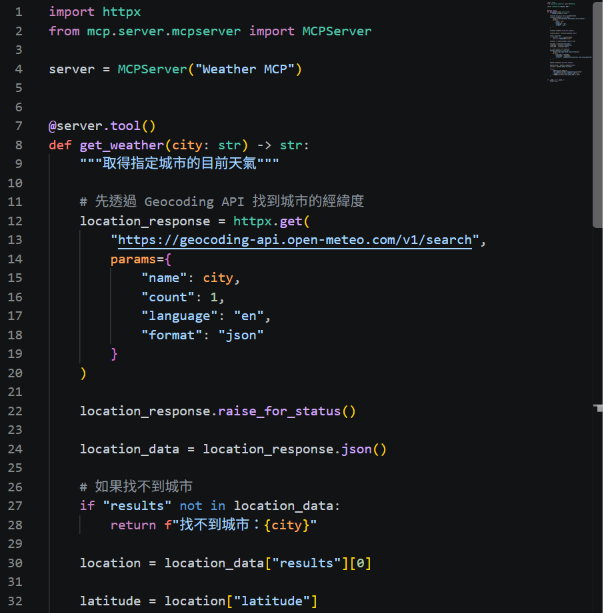Click the MCPServer import name on line 2
The height and width of the screenshot is (613, 603).
[337, 31]
